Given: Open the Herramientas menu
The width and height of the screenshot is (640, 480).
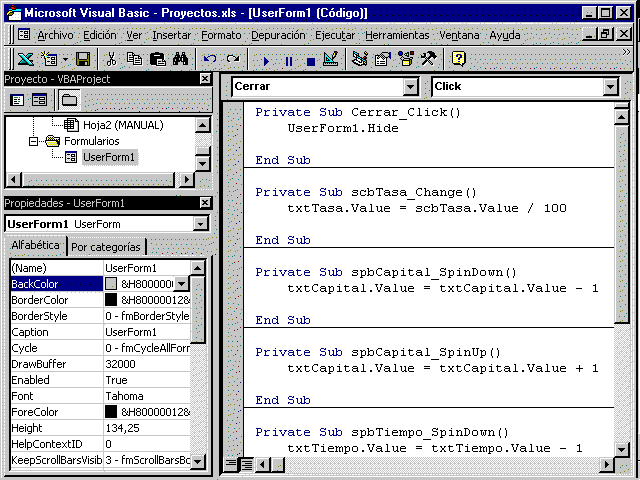Looking at the screenshot, I should point(397,36).
